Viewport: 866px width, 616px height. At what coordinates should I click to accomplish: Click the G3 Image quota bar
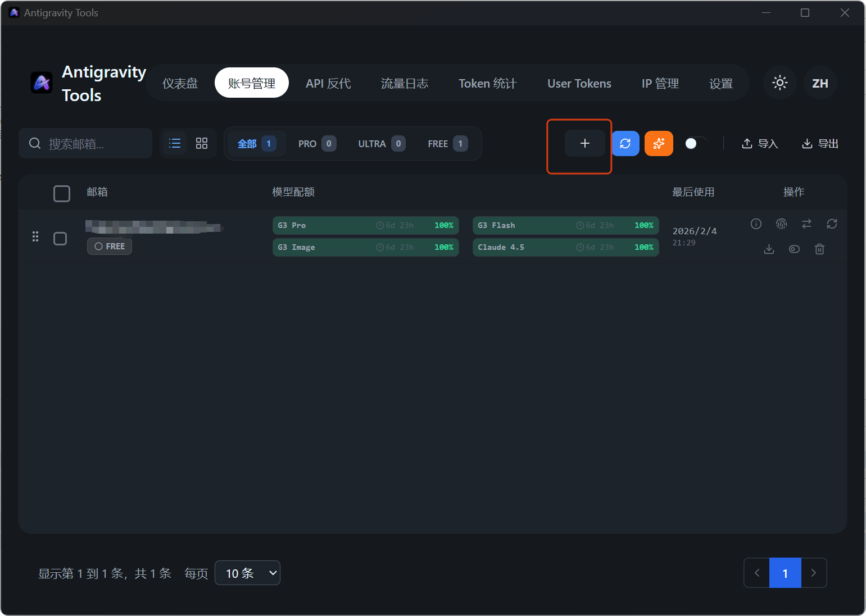pos(366,247)
